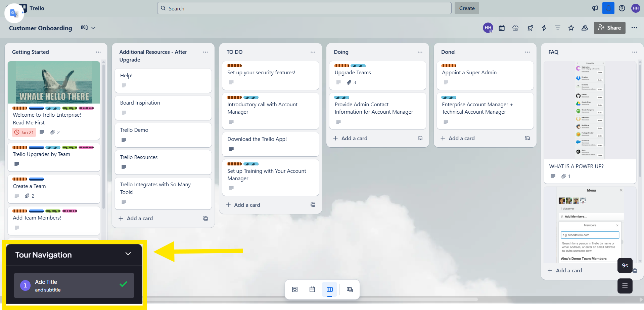Switch to Inbox view in bottom bar

[x=295, y=289]
